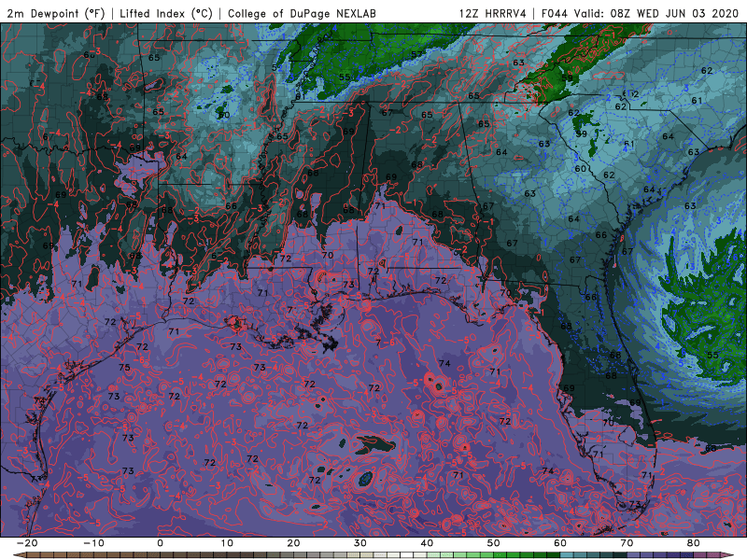Image resolution: width=747 pixels, height=560 pixels.
Task: Click the 40 label on the color scale
Action: (427, 543)
